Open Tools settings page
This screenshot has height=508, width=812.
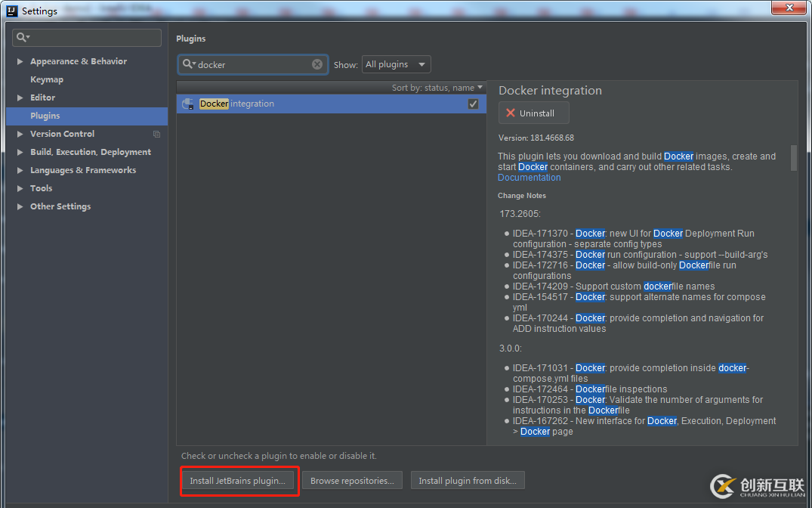41,188
